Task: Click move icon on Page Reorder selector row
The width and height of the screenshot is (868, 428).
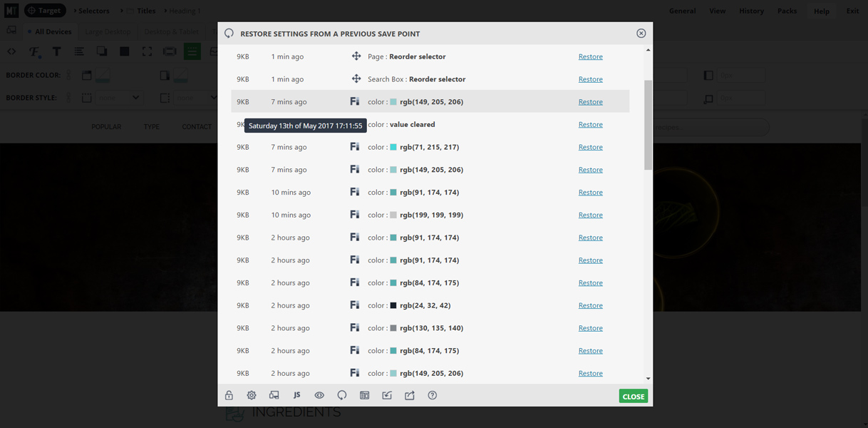Action: point(356,56)
